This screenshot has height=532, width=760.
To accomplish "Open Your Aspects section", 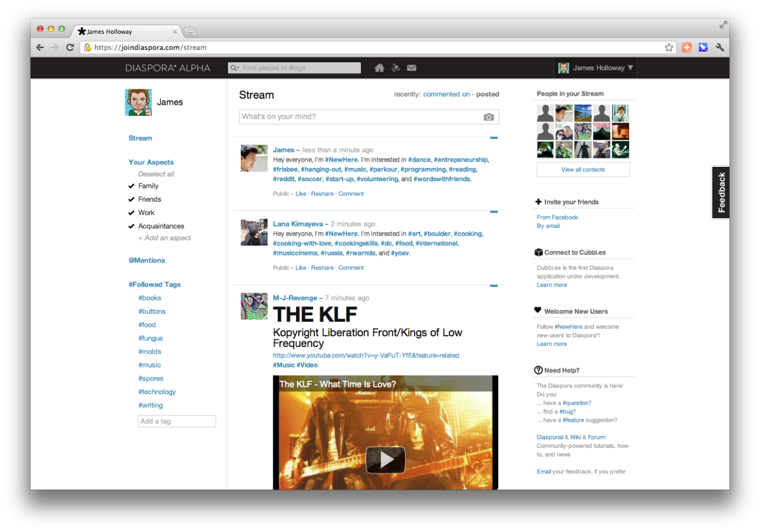I will click(x=151, y=162).
